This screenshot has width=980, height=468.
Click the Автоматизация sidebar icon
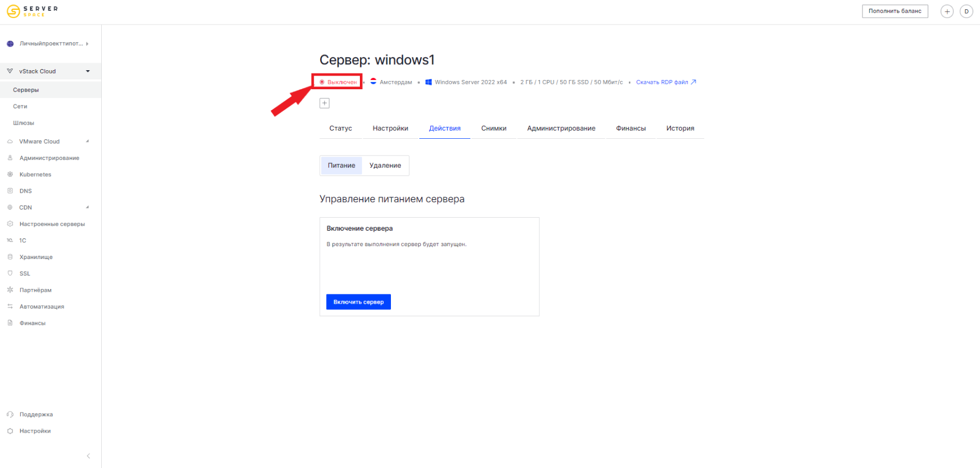[x=10, y=306]
